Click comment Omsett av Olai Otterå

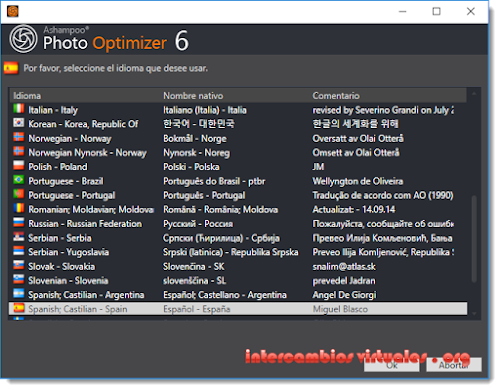[356, 153]
